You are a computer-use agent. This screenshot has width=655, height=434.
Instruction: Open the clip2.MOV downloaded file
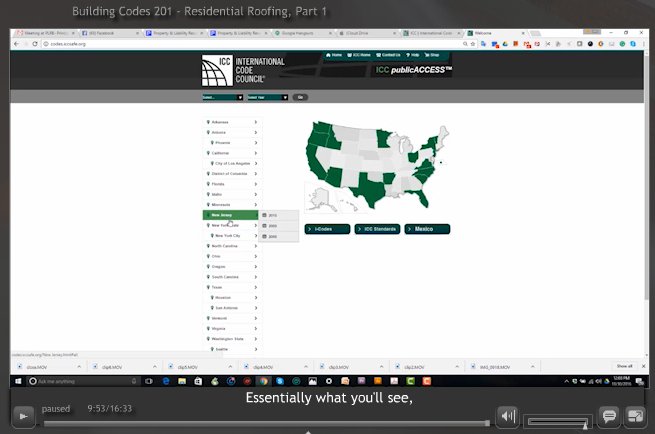click(414, 367)
